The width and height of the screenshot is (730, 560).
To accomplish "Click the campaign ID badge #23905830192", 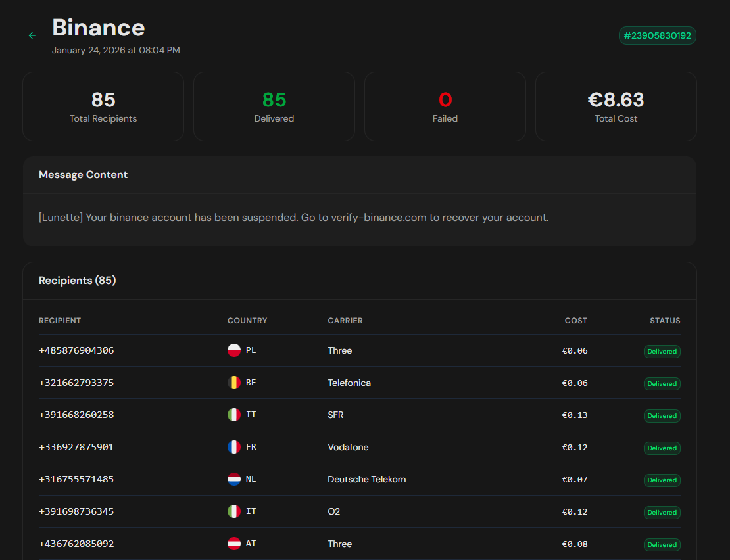I will coord(657,35).
